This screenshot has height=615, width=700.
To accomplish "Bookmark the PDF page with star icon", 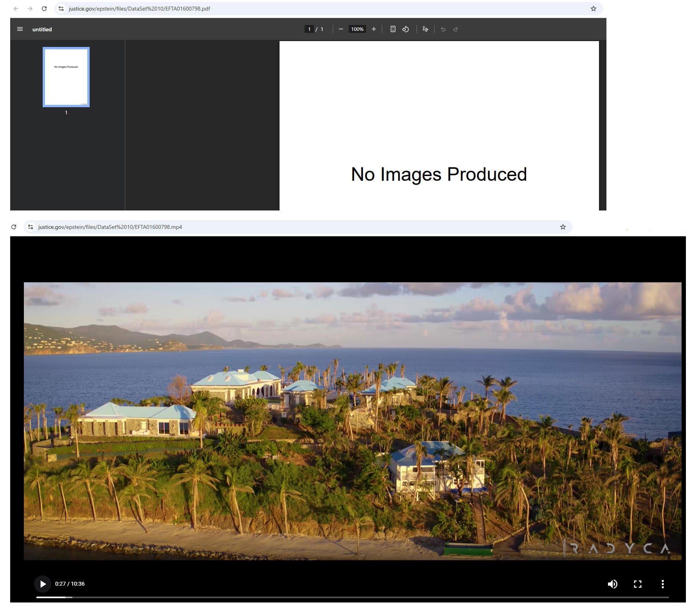I will (593, 9).
